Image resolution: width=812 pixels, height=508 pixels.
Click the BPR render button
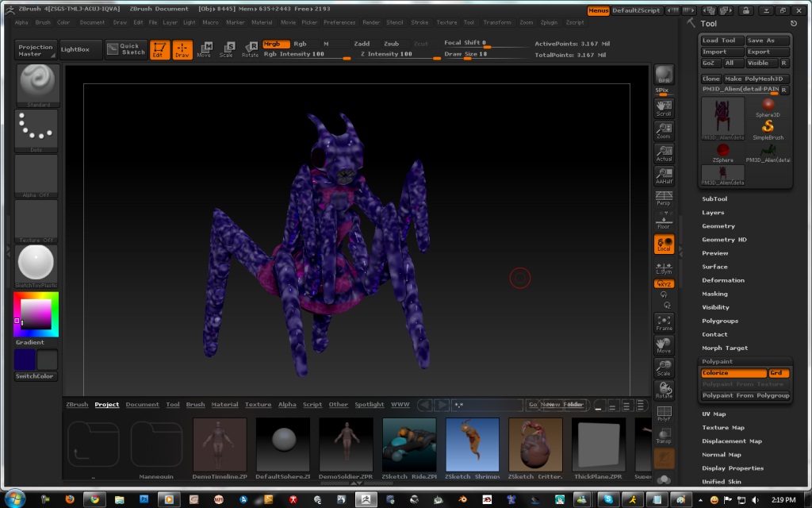[x=664, y=75]
